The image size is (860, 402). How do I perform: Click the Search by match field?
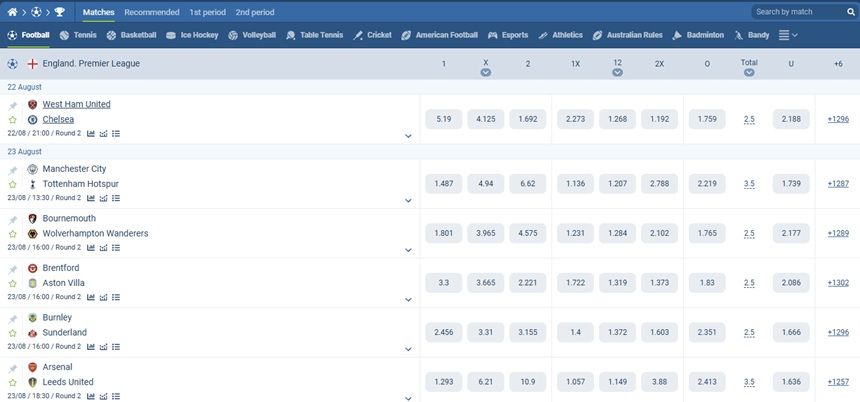click(799, 12)
